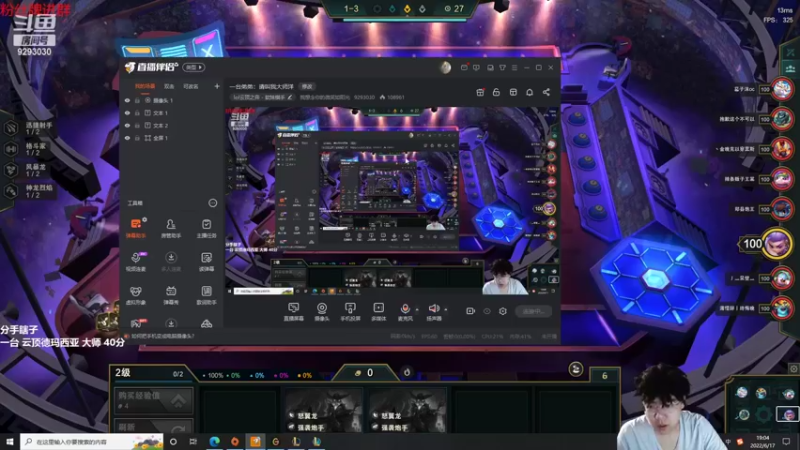Add a 手机投屏 phone cast source
Viewport: 800px width, 450px height.
[x=350, y=311]
